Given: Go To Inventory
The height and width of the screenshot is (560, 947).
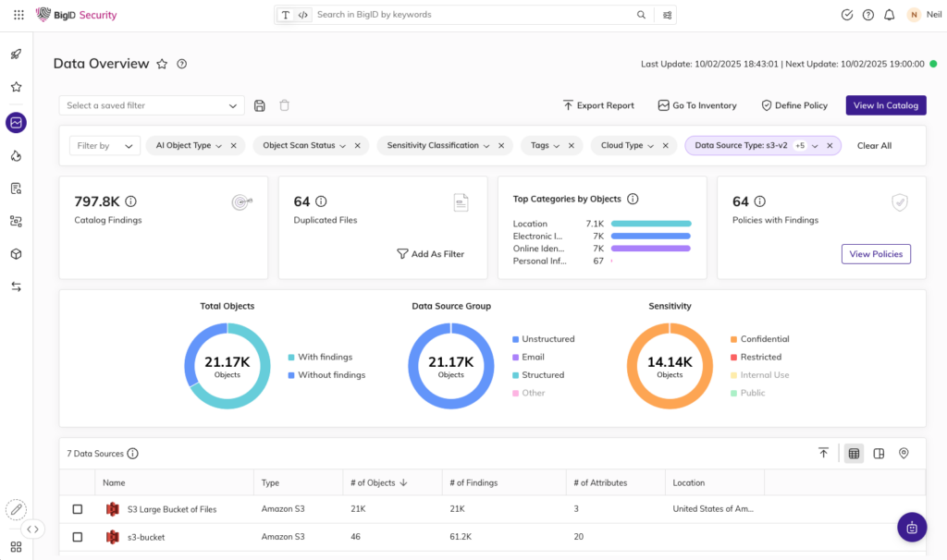Looking at the screenshot, I should click(697, 105).
